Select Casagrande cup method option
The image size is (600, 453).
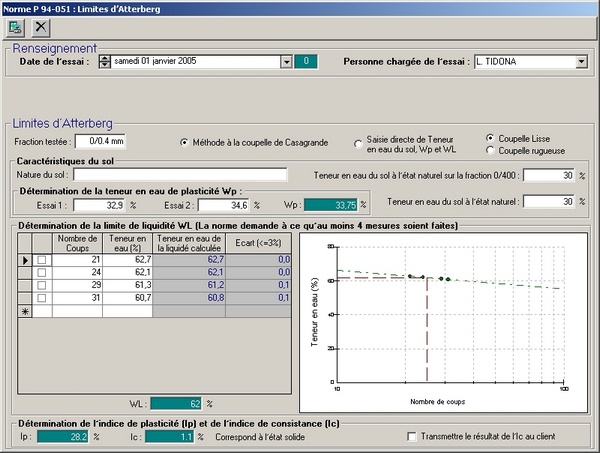[x=185, y=142]
